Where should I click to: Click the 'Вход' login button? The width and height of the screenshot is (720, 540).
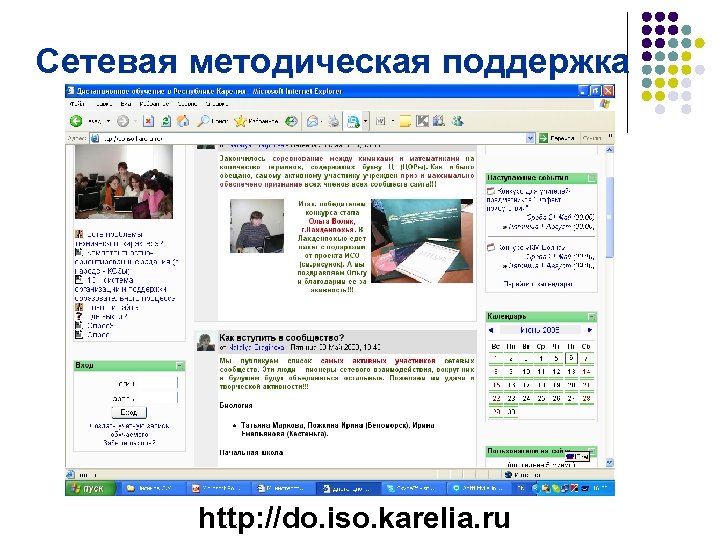point(129,412)
